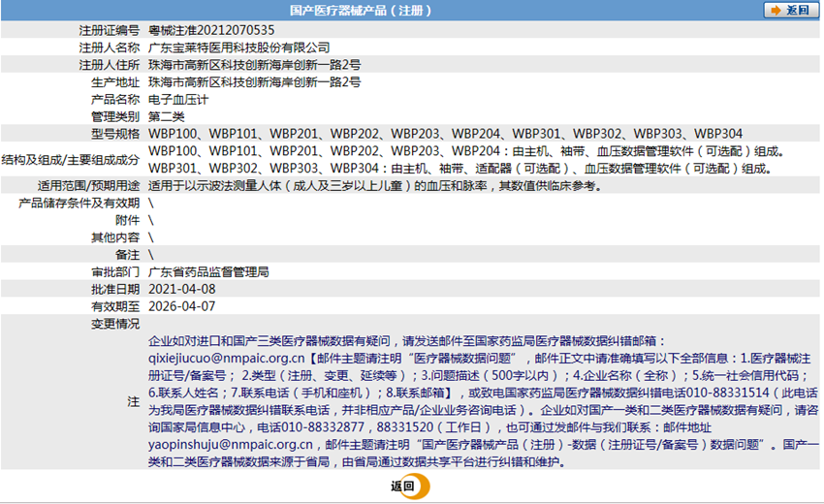The height and width of the screenshot is (504, 824).
Task: Click the 有效期至 label
Action: (x=115, y=306)
